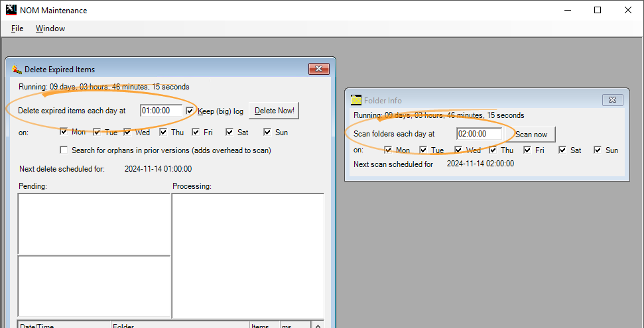Click the Folder column header
The height and width of the screenshot is (328, 644).
tap(180, 325)
